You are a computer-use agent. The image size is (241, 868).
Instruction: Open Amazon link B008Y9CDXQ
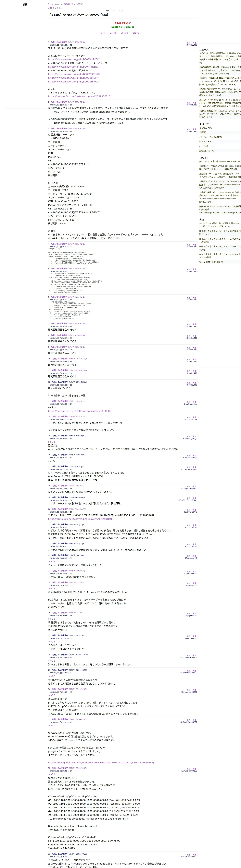pos(74,74)
